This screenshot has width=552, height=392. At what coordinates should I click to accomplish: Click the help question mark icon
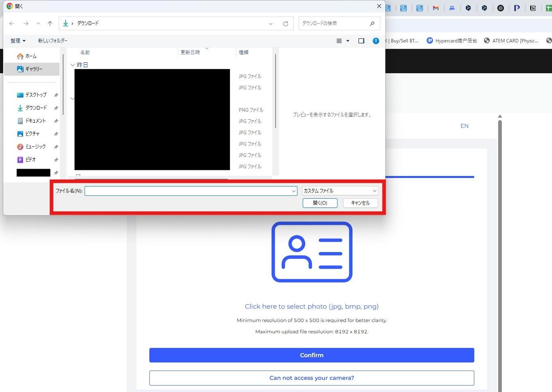pyautogui.click(x=376, y=41)
